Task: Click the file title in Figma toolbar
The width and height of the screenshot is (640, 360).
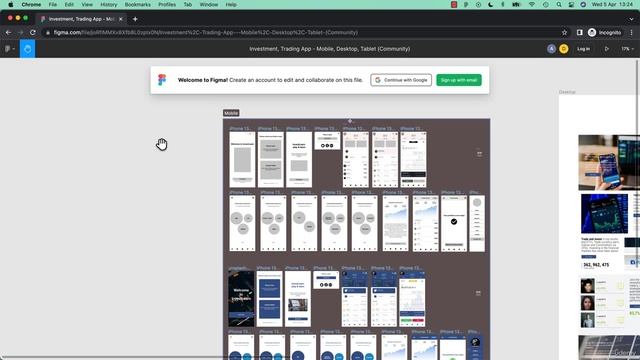Action: tap(329, 49)
